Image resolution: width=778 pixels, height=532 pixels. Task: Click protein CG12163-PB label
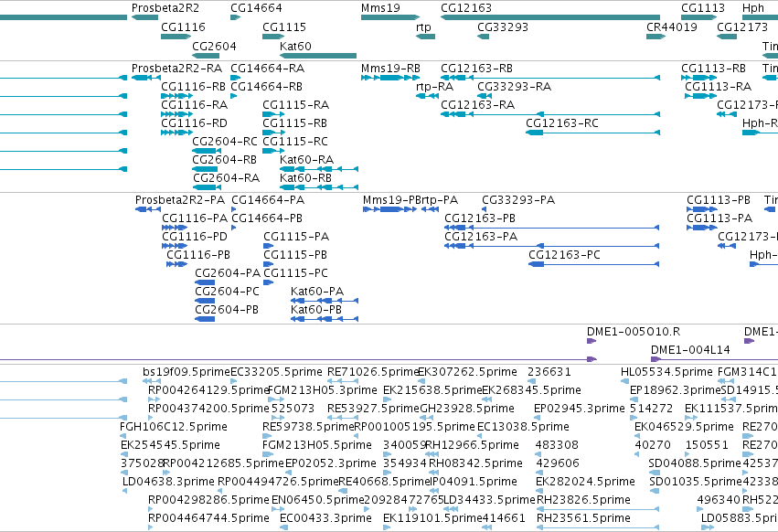tap(480, 218)
